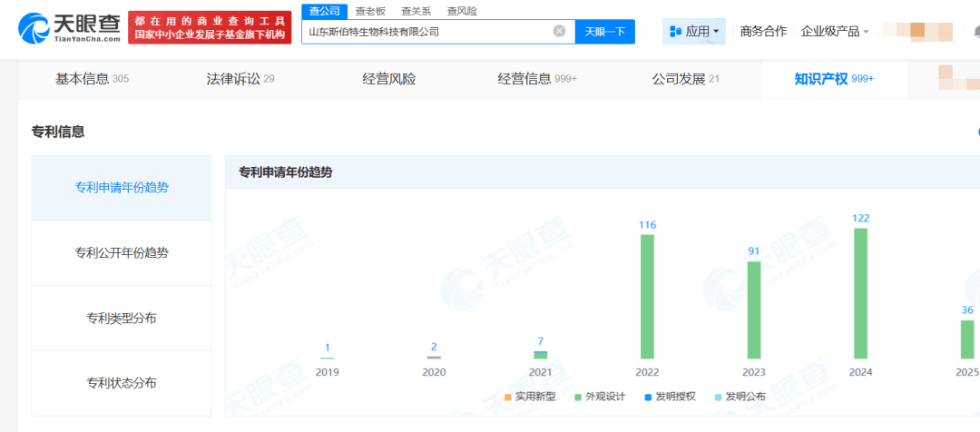Image resolution: width=980 pixels, height=432 pixels.
Task: Click the user avatar in header
Action: tap(916, 31)
